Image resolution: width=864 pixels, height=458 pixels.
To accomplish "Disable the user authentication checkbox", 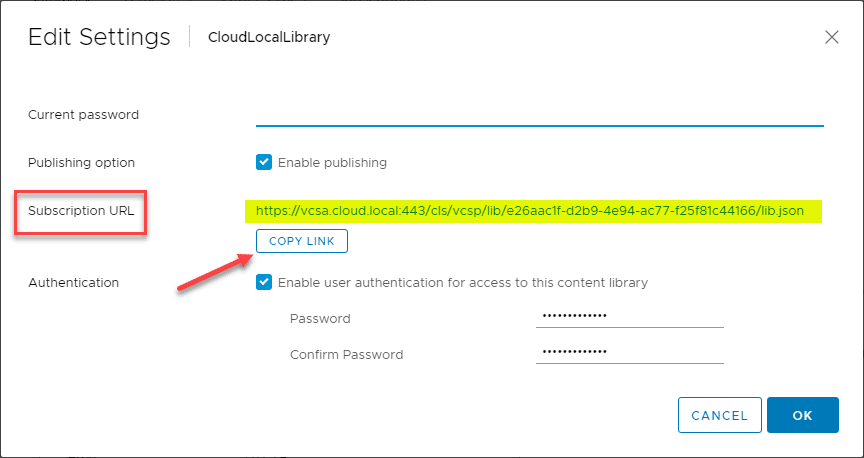I will tap(264, 282).
